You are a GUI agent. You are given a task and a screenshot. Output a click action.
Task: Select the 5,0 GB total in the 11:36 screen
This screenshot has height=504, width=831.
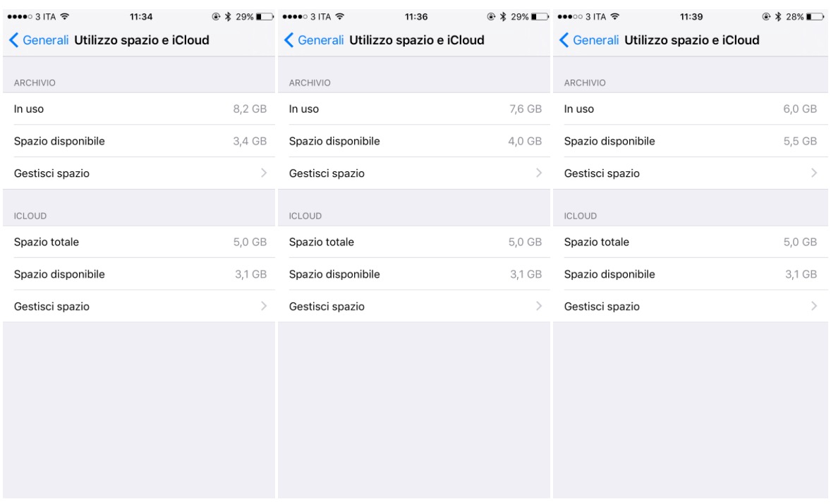click(x=525, y=242)
